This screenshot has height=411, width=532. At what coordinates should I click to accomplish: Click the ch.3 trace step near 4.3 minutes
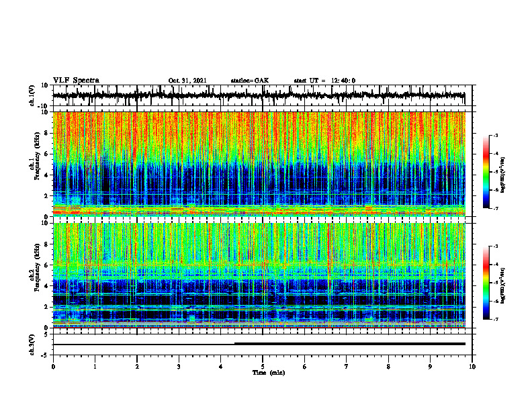click(235, 344)
